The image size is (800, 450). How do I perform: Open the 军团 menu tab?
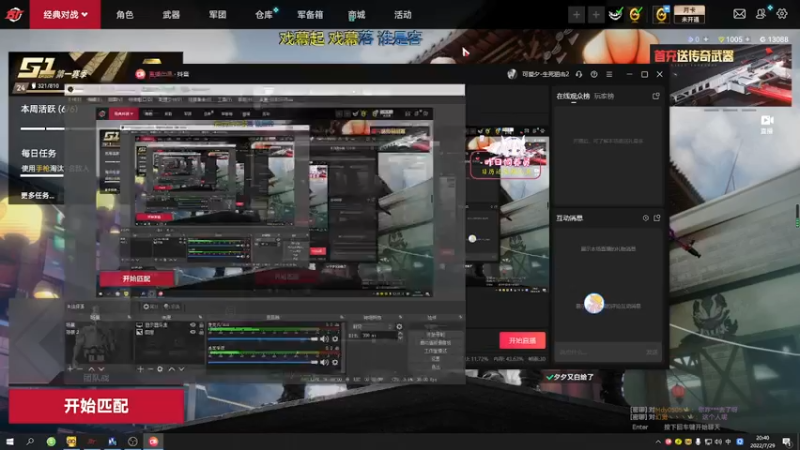pos(217,15)
